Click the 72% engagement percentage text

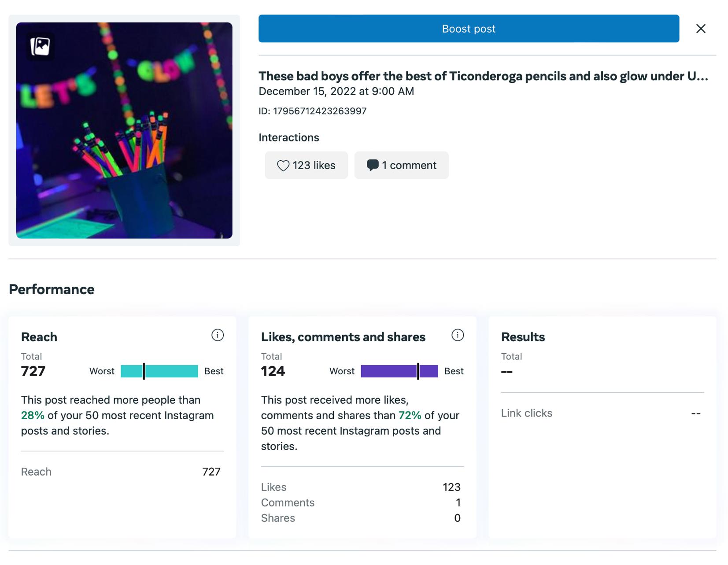click(x=410, y=415)
